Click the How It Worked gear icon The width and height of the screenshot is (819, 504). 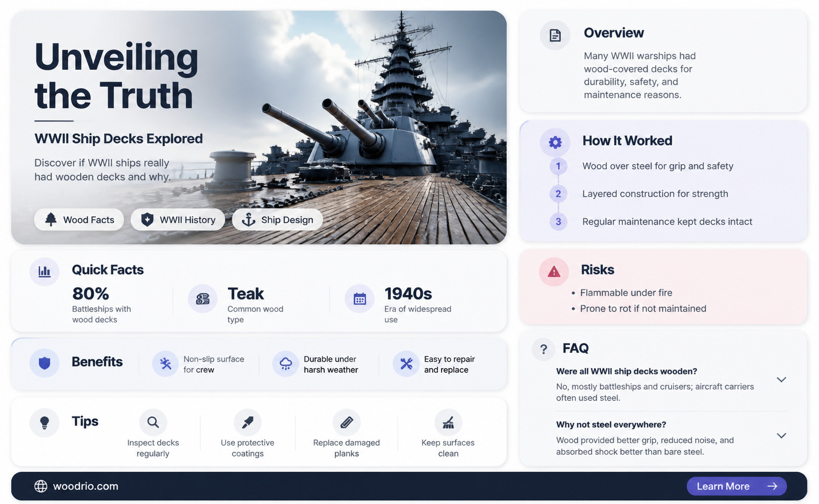point(555,142)
